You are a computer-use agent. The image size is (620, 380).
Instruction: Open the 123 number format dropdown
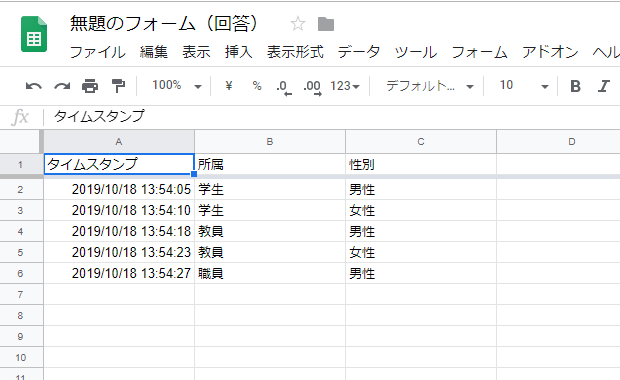tap(345, 86)
